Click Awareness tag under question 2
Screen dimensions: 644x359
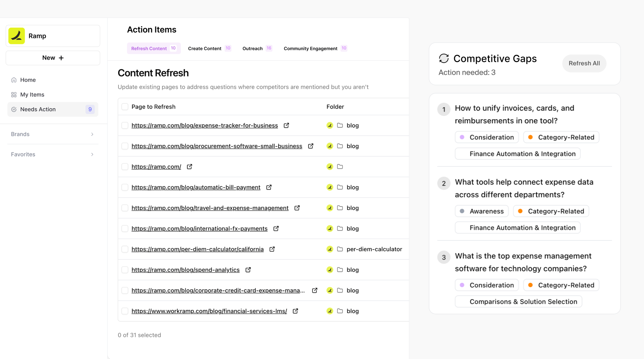tap(482, 211)
